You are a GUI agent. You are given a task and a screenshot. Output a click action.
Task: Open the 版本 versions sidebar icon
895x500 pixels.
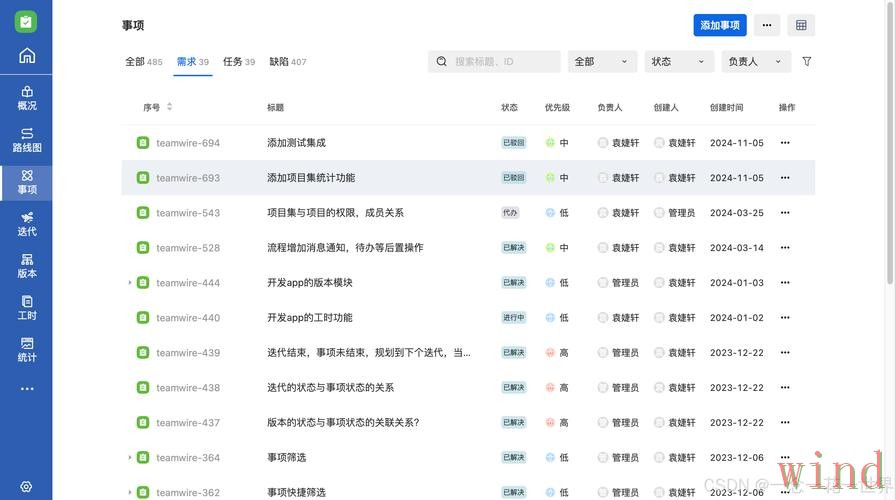pyautogui.click(x=27, y=265)
